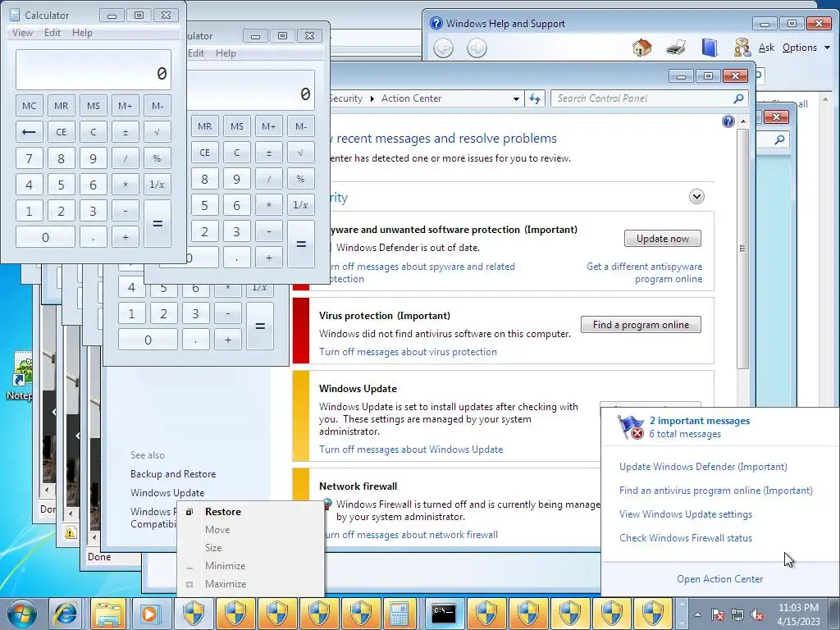Viewport: 840px width, 630px height.
Task: Click Turn off messages about Windows Update
Action: [411, 450]
